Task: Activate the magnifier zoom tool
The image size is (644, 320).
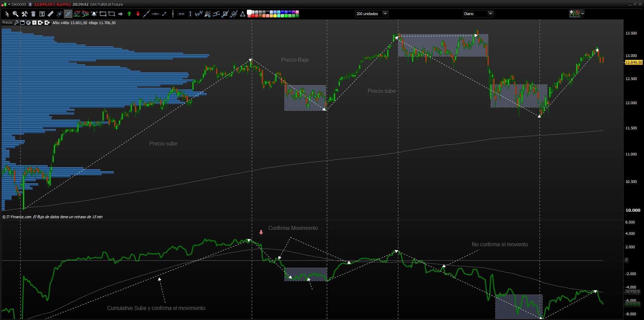Action: pos(15,14)
